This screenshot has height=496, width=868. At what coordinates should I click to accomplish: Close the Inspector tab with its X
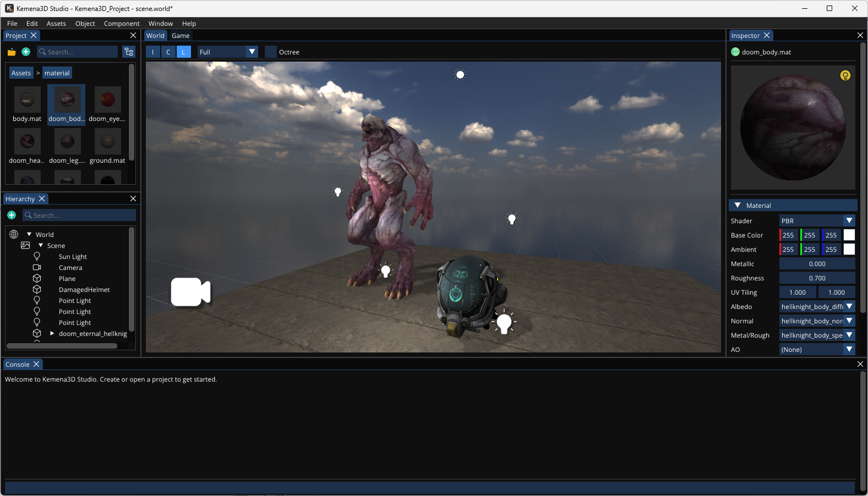(767, 35)
